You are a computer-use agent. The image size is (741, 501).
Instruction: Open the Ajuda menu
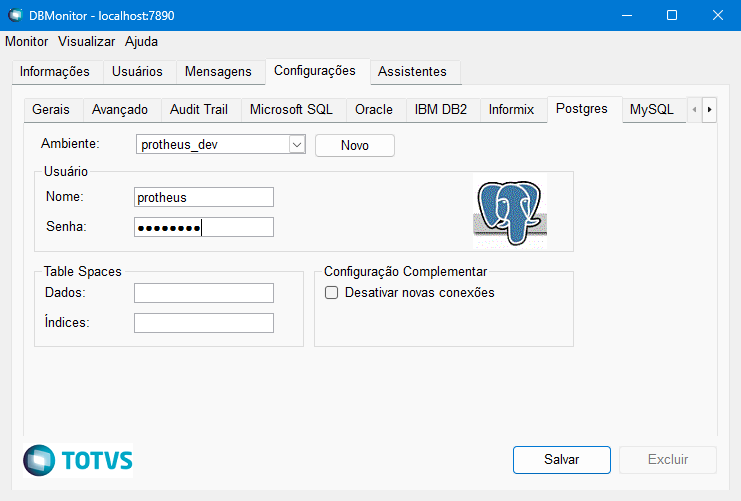pyautogui.click(x=141, y=42)
